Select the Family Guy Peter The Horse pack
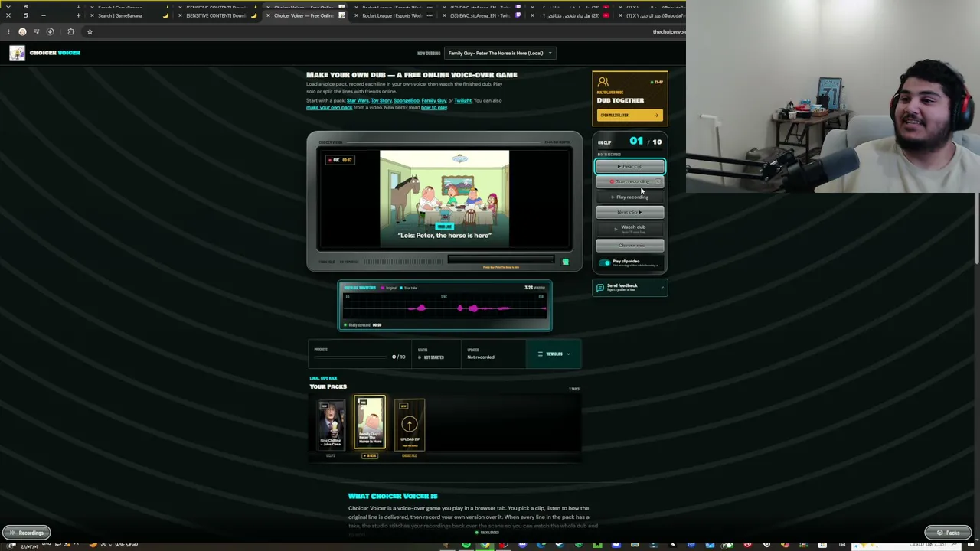The width and height of the screenshot is (980, 551). pyautogui.click(x=370, y=422)
